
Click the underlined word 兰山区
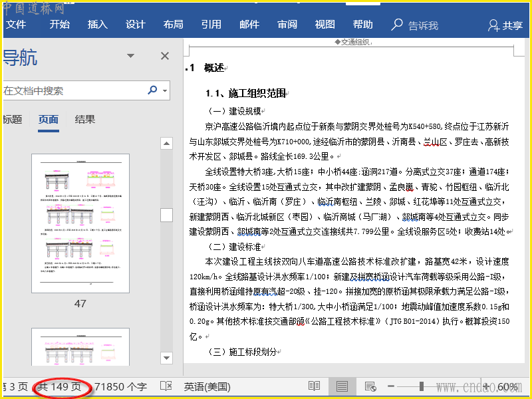tap(435, 142)
